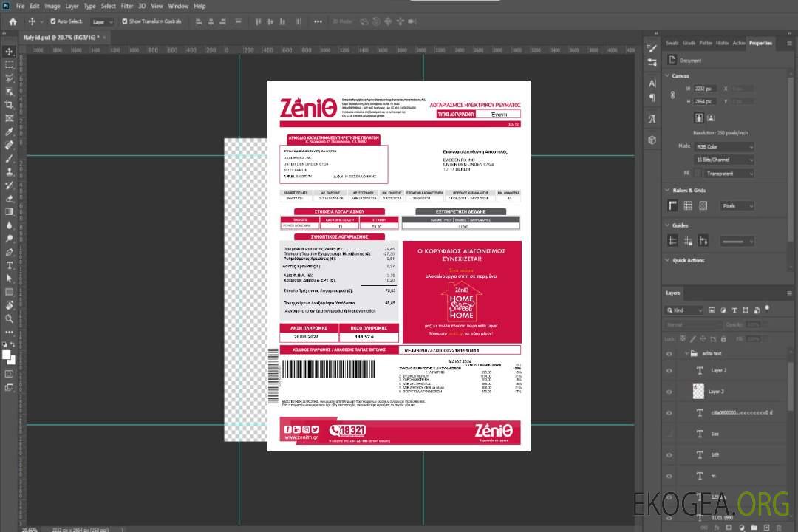Click the Home icon in options bar
This screenshot has width=798, height=532.
[x=13, y=21]
